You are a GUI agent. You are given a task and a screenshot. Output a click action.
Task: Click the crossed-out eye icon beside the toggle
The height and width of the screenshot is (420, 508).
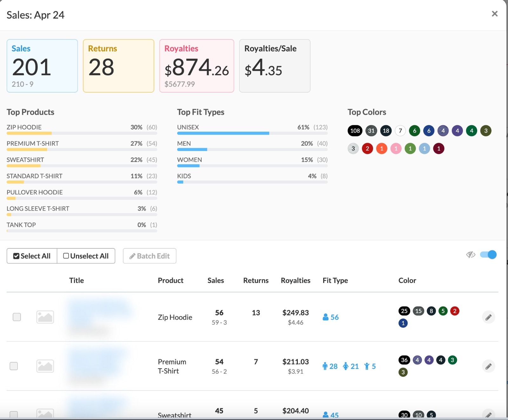tap(471, 255)
